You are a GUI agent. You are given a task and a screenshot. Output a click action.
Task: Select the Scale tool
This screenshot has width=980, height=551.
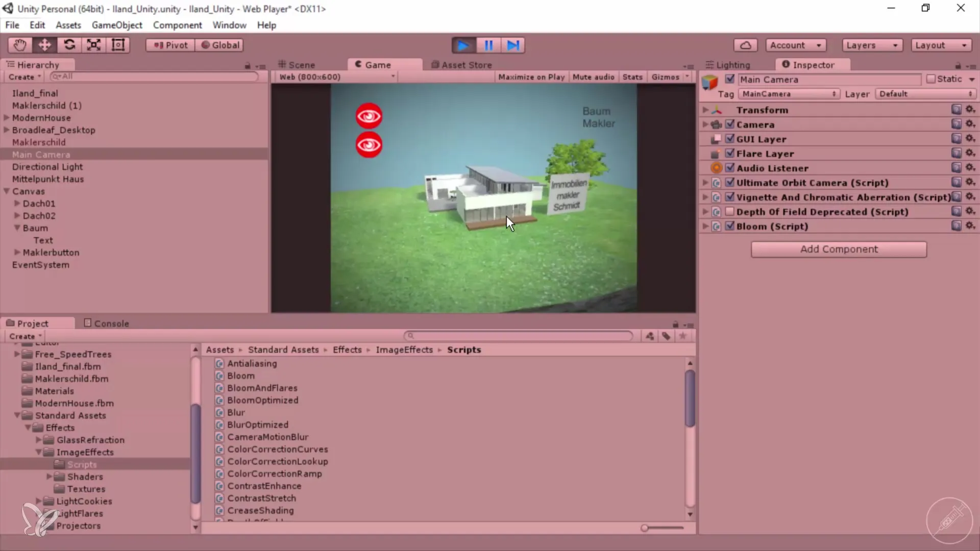[x=93, y=45]
